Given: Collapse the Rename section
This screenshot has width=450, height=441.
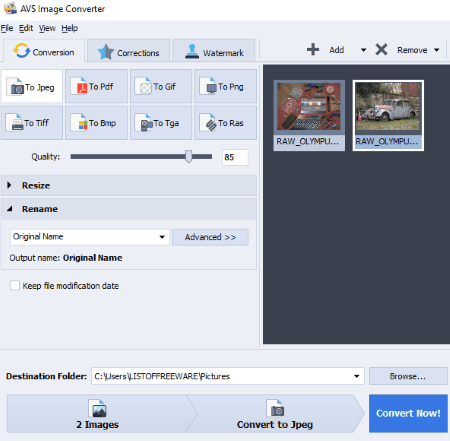Looking at the screenshot, I should click(129, 209).
